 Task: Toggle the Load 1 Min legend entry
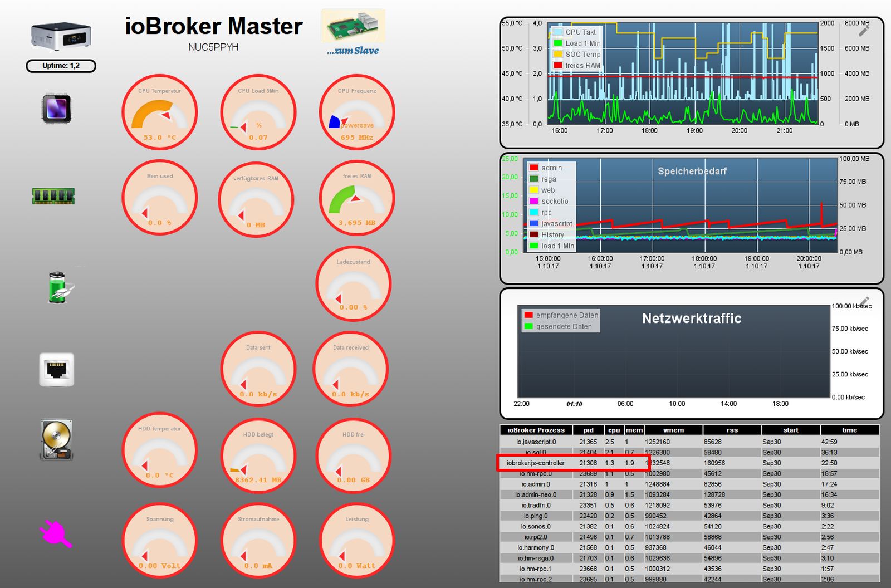(577, 43)
